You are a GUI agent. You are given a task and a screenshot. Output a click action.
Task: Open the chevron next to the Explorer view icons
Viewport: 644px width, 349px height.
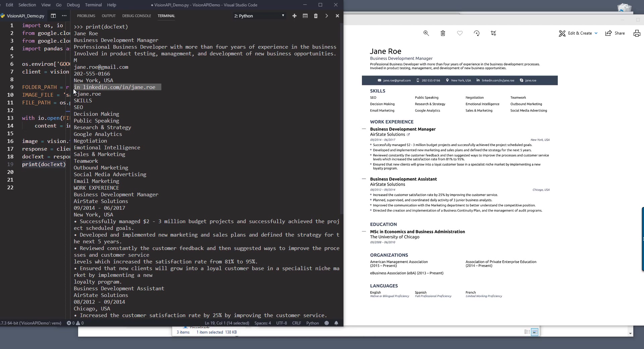click(326, 16)
